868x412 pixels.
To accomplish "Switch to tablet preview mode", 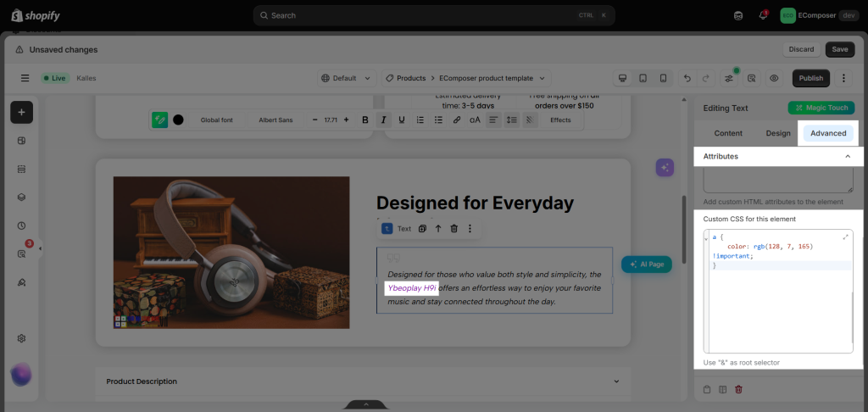I will tap(643, 78).
